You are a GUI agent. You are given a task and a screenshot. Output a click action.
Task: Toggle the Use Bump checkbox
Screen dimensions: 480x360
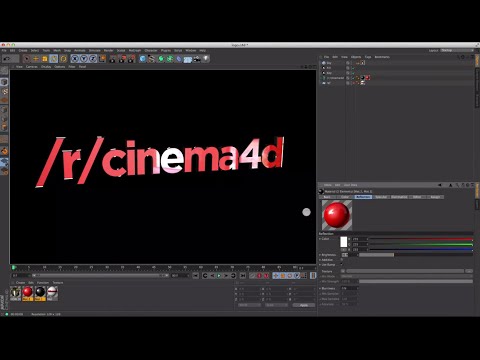(x=342, y=265)
